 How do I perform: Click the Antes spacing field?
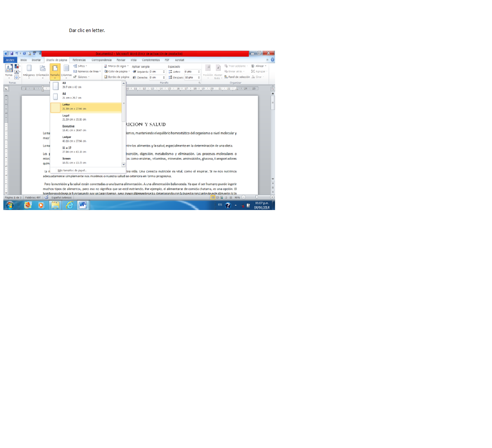[192, 72]
